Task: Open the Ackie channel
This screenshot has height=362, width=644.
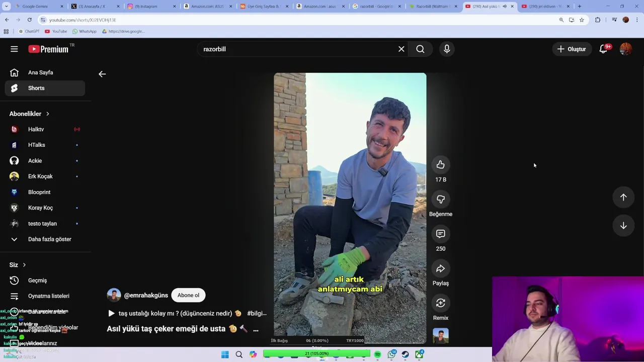Action: [45, 160]
